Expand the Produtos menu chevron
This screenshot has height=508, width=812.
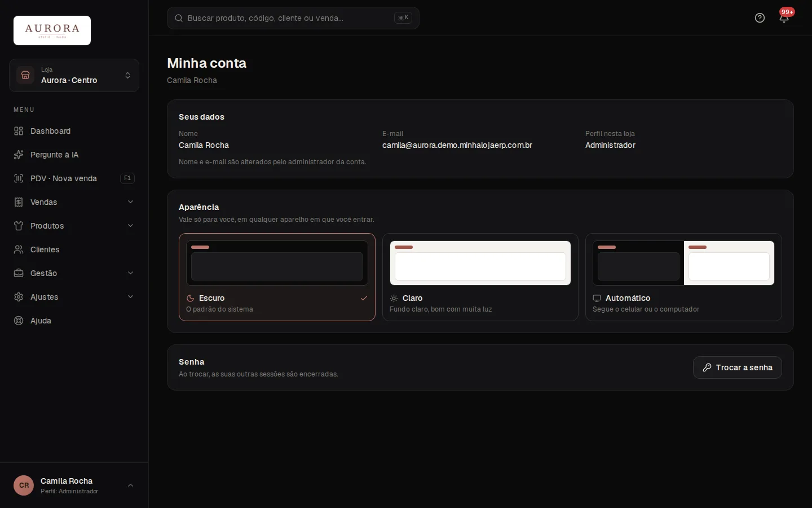click(130, 226)
